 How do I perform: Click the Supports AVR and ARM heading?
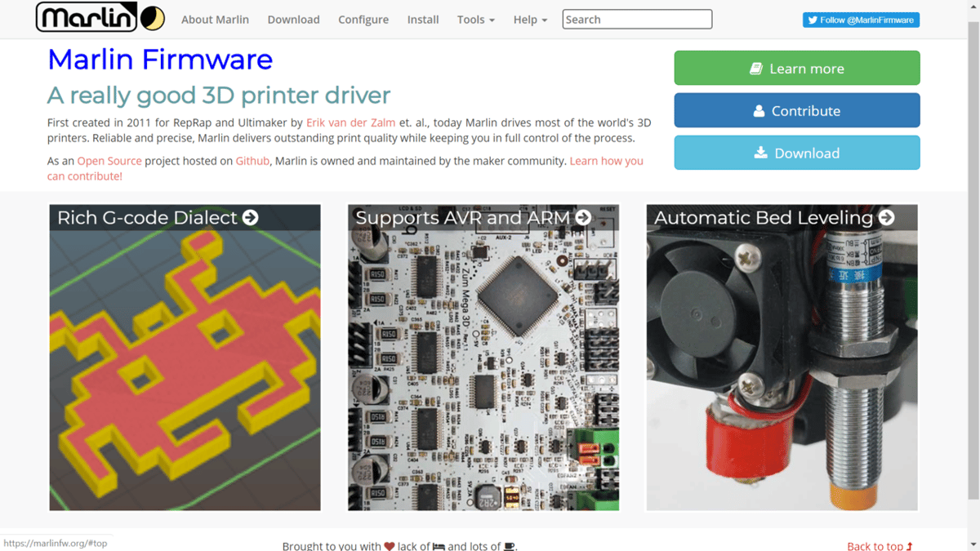[463, 217]
